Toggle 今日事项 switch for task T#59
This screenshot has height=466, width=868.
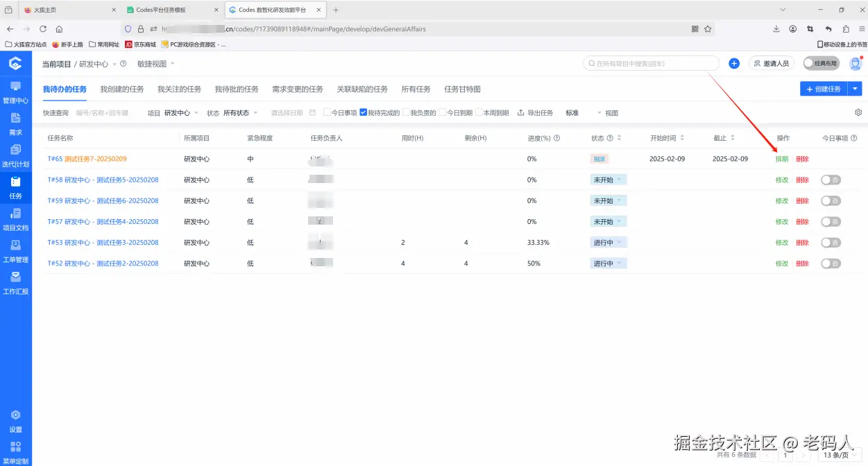[831, 200]
